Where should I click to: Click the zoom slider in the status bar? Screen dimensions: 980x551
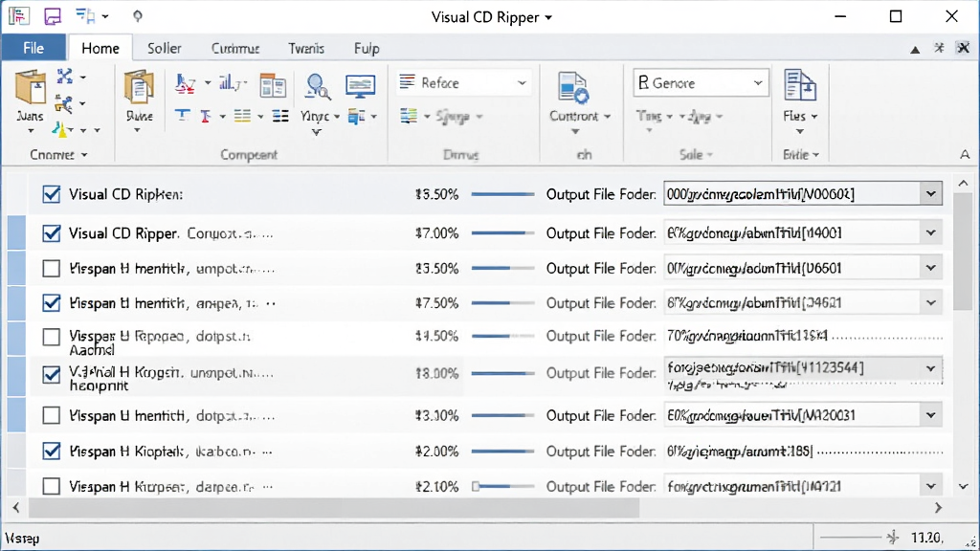pyautogui.click(x=859, y=538)
